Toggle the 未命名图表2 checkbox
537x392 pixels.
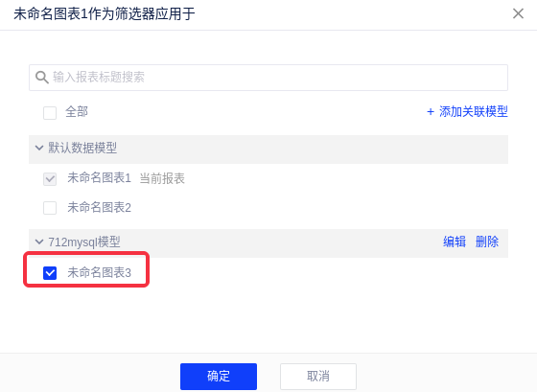point(50,208)
